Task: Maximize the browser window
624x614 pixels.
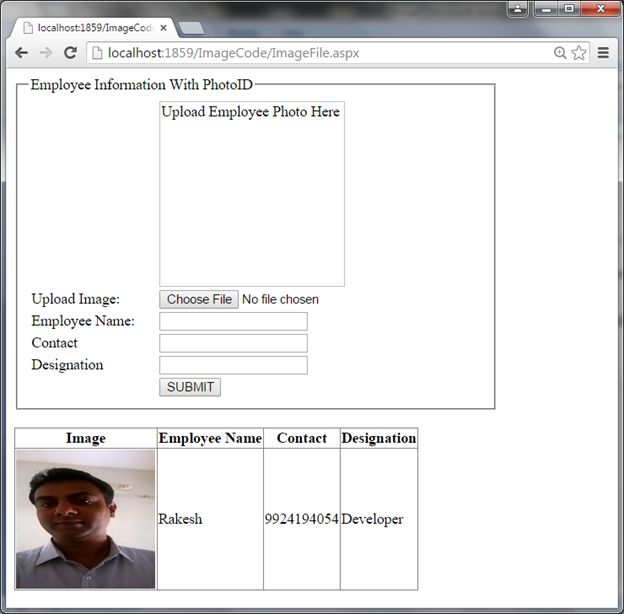Action: [569, 8]
